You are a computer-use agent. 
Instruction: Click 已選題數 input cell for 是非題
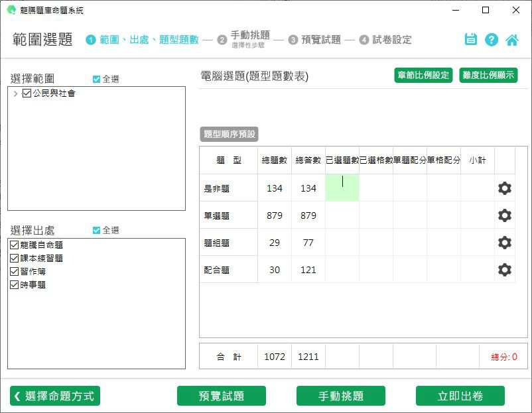pyautogui.click(x=342, y=188)
